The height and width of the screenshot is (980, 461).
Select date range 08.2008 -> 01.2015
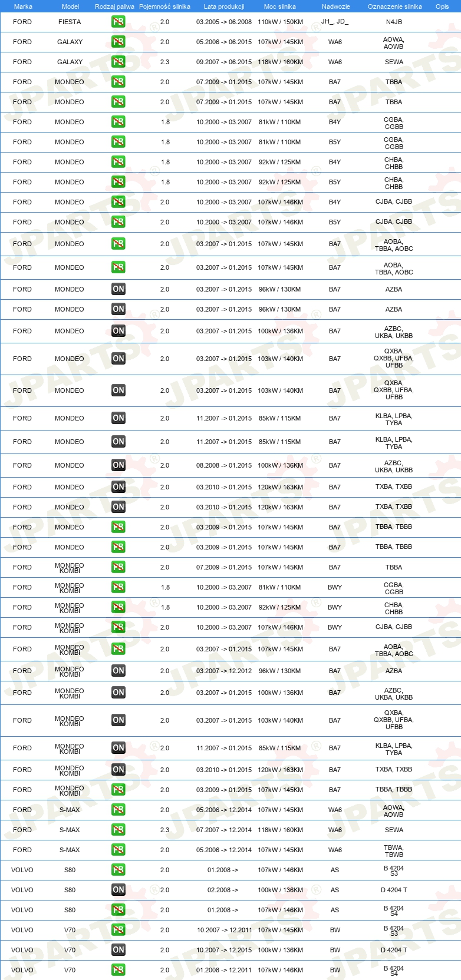pyautogui.click(x=224, y=465)
